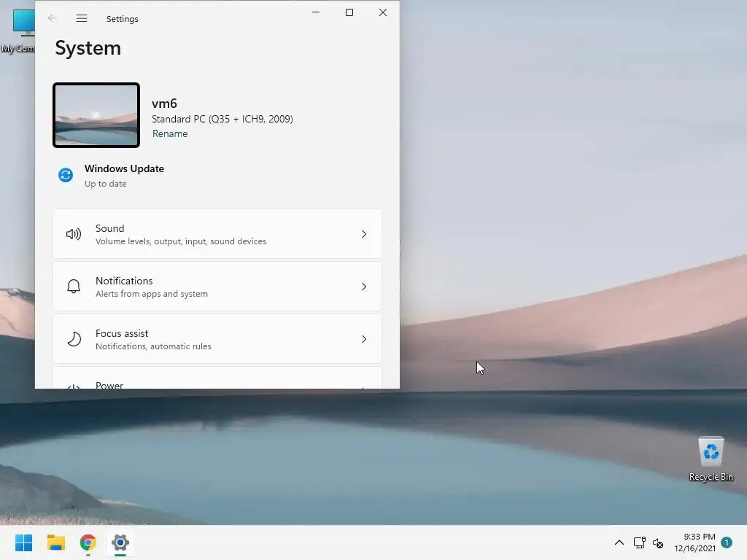Open Google Chrome from the taskbar
The width and height of the screenshot is (747, 560).
88,542
